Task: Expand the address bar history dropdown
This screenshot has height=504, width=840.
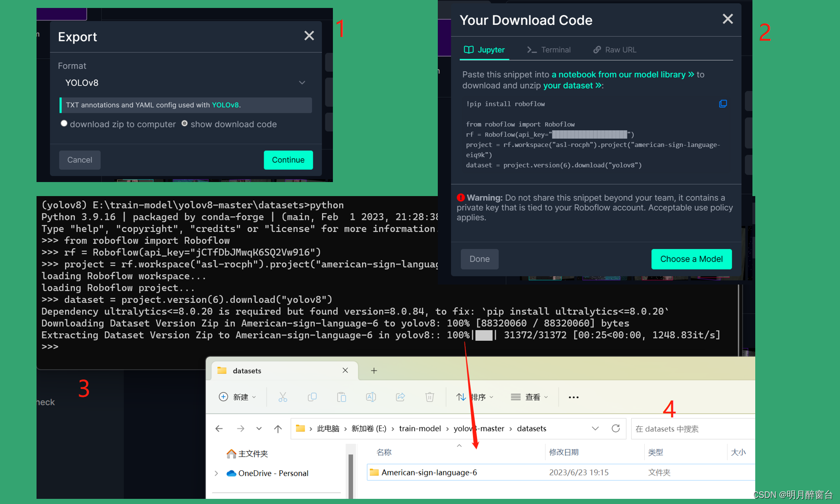Action: point(595,428)
